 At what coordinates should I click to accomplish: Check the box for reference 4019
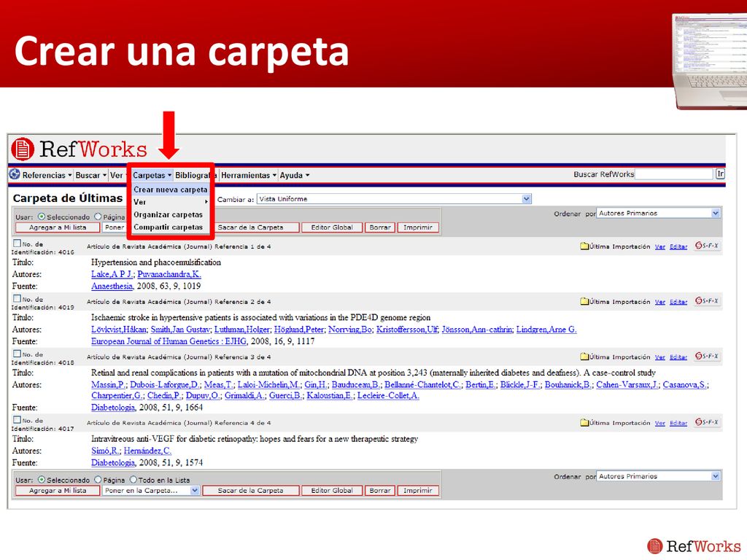coord(18,298)
